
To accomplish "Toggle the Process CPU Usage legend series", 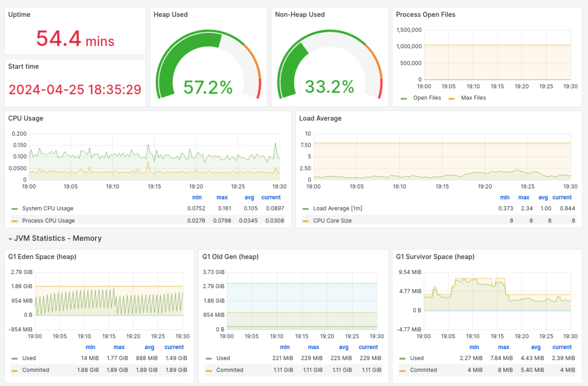I will [x=48, y=220].
